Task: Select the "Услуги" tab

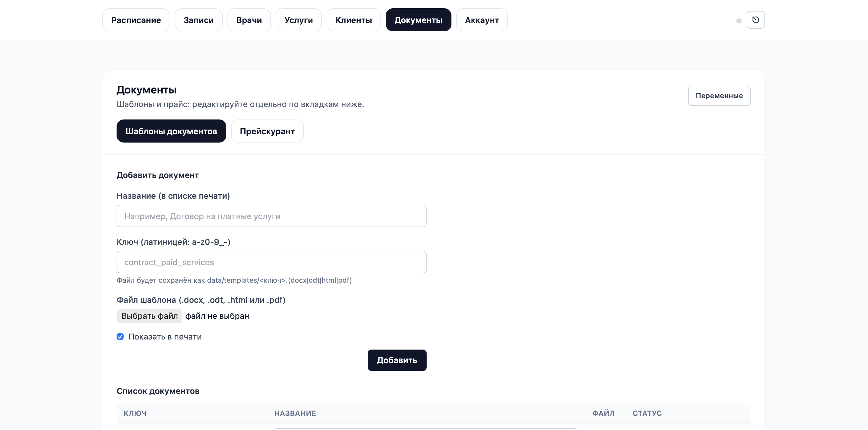Action: click(299, 20)
